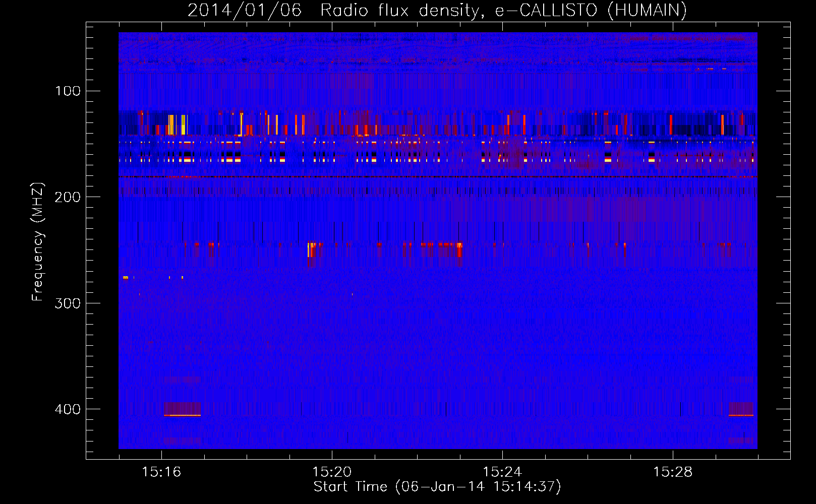Screen dimensions: 816x504
Task: Click the 'Frequency (MHZ)' axis label
Action: tap(38, 242)
